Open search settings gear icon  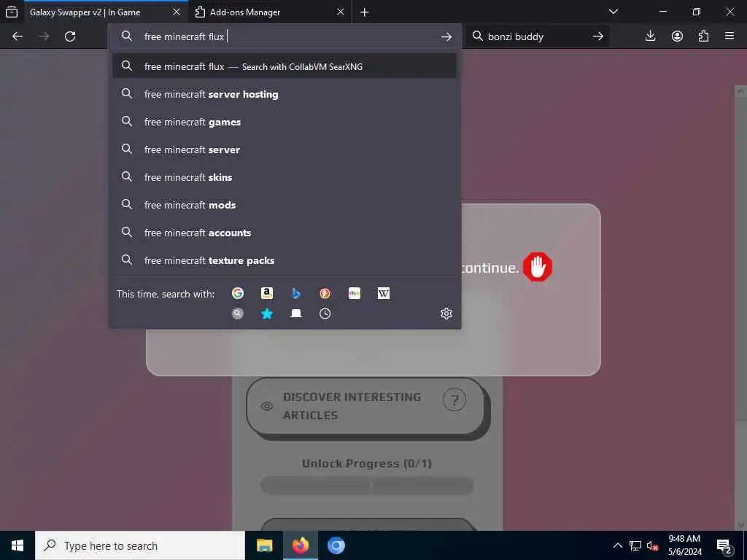click(x=446, y=314)
